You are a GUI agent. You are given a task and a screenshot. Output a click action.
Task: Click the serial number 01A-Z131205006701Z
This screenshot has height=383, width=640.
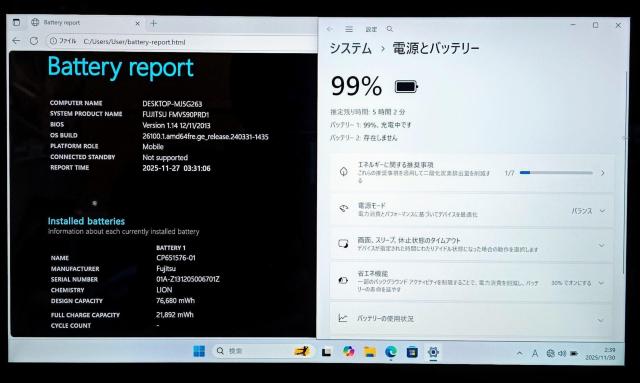tap(188, 279)
